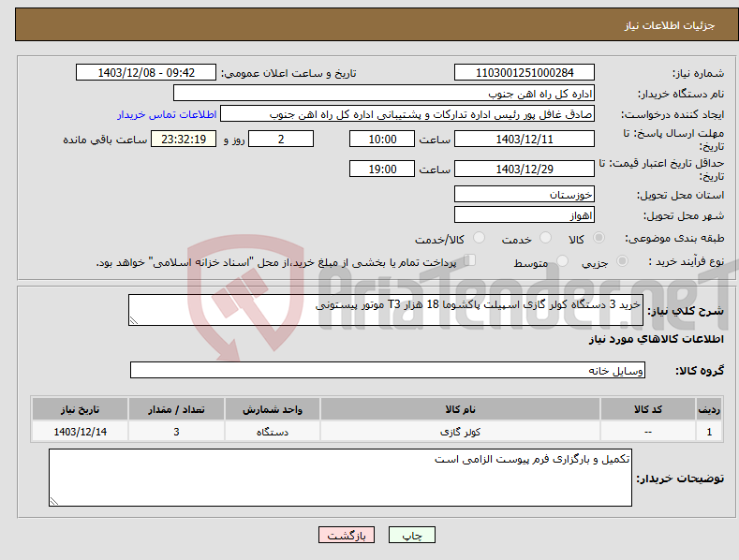Click the شرح کلی نیاز label

point(686,311)
